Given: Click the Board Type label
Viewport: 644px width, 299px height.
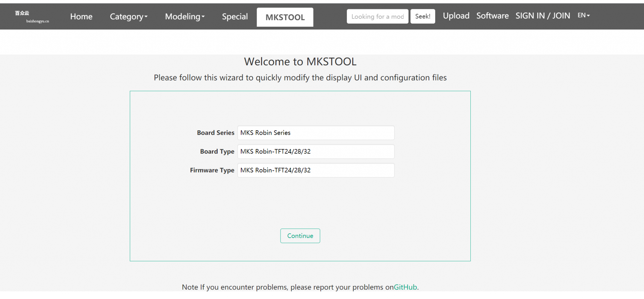Looking at the screenshot, I should tap(217, 151).
